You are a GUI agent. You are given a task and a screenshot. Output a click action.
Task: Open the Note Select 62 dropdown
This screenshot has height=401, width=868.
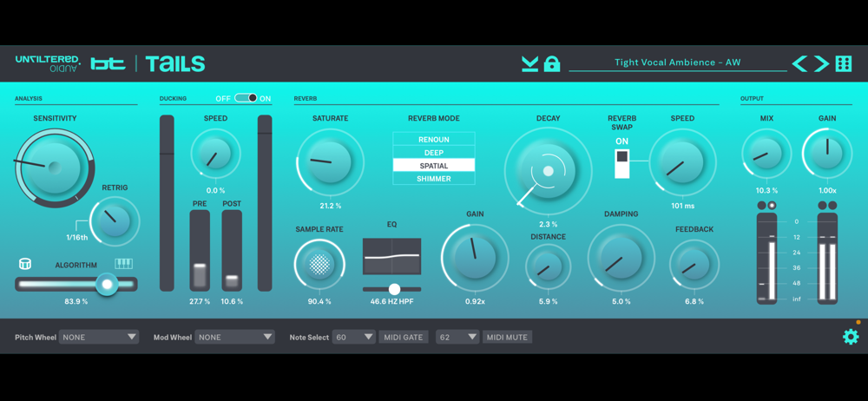(x=457, y=337)
